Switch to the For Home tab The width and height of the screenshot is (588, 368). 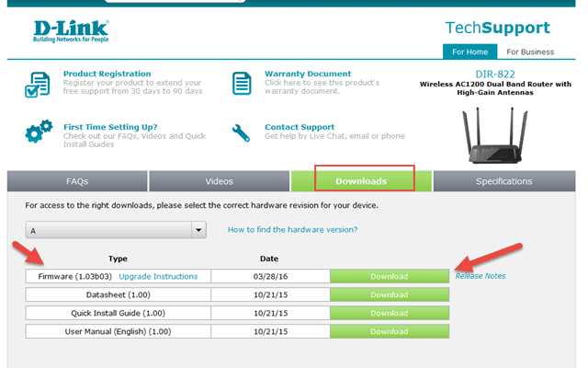pyautogui.click(x=469, y=52)
